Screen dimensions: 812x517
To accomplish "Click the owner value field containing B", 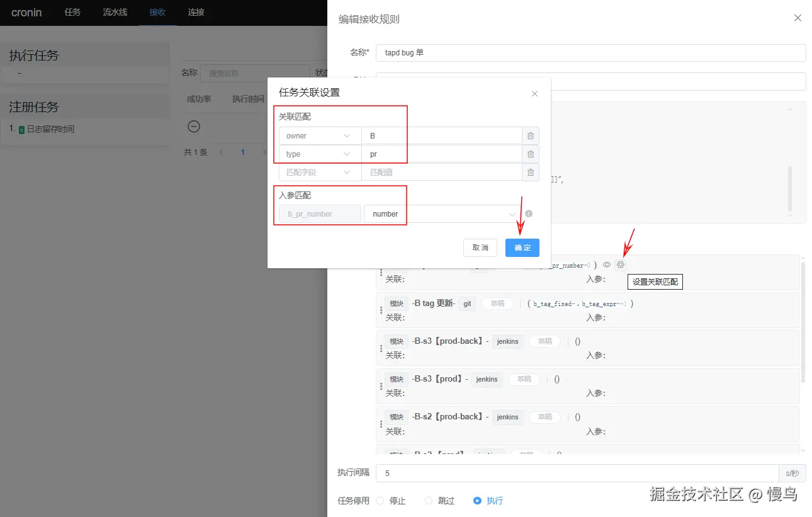I will (442, 136).
